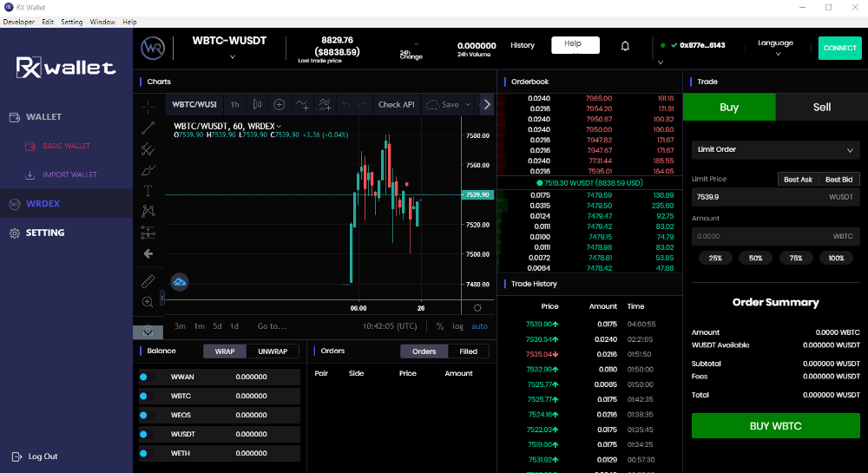
Task: Toggle auto scale on chart
Action: click(479, 326)
